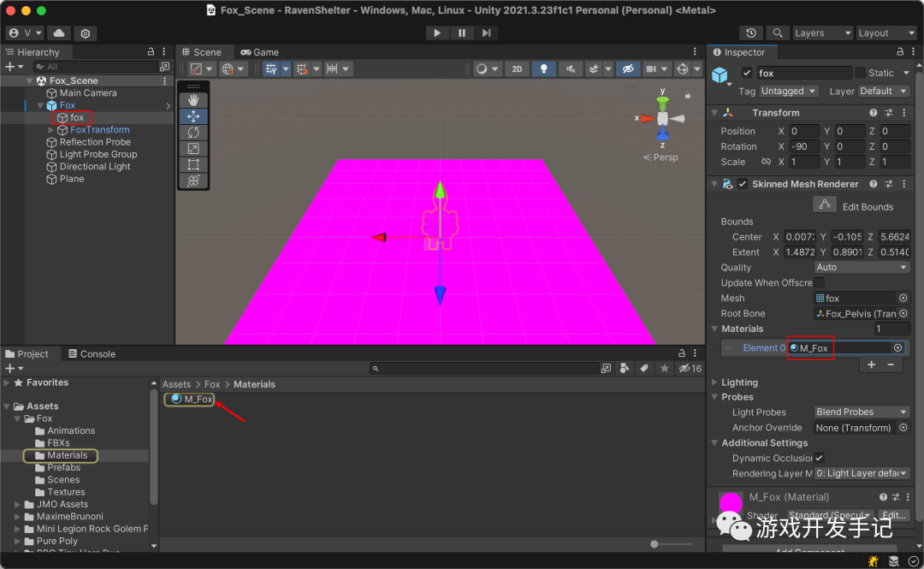The height and width of the screenshot is (569, 924).
Task: Toggle the Scale constrain proportions link icon
Action: pos(766,162)
